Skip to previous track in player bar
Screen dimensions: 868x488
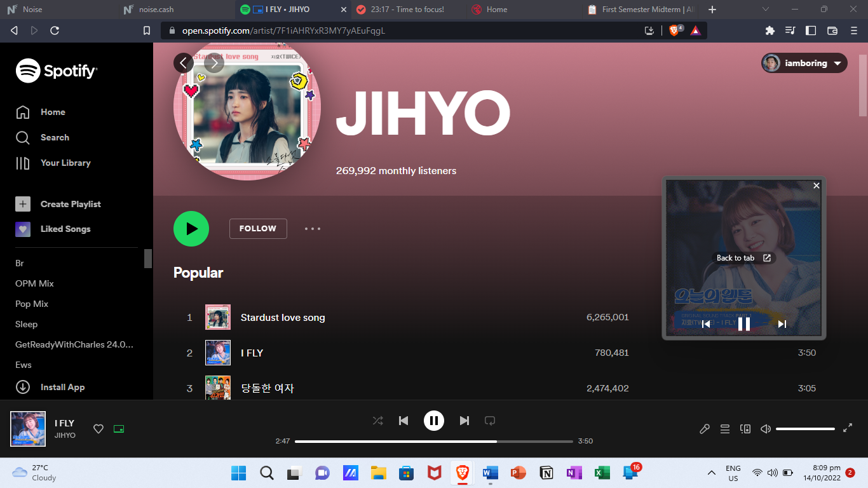403,421
